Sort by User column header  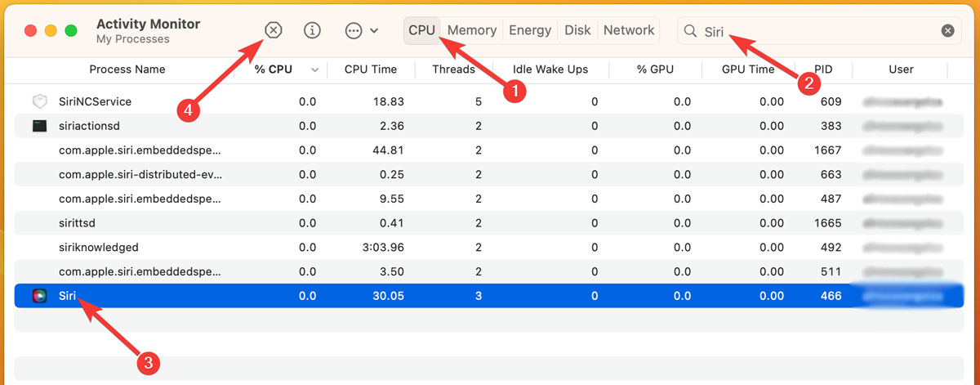[x=901, y=69]
